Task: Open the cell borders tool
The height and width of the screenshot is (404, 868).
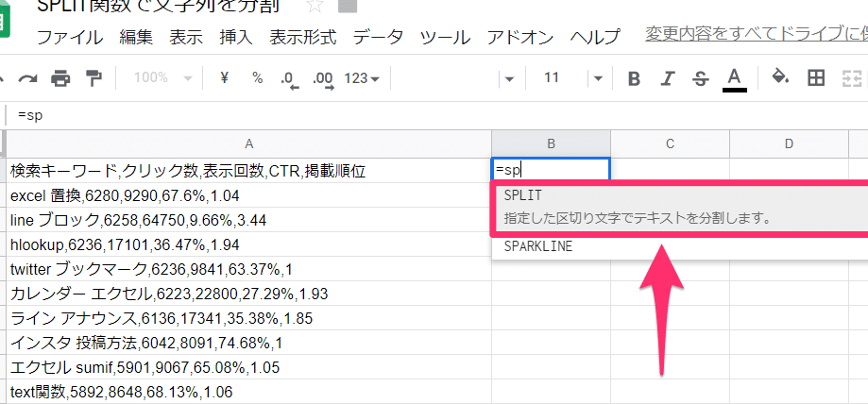Action: tap(815, 78)
